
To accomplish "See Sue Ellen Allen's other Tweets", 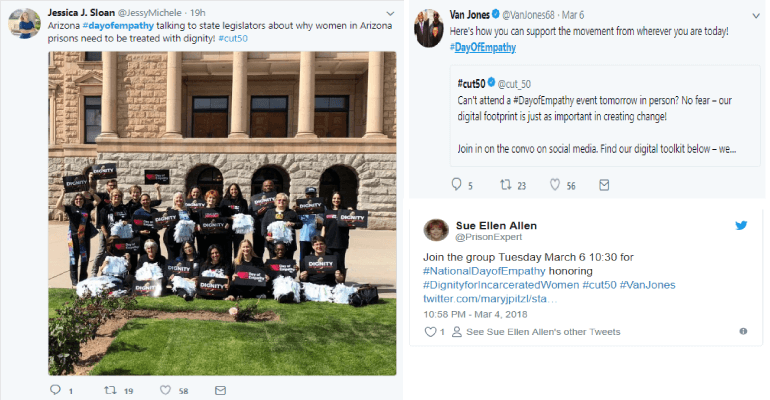I will [543, 332].
